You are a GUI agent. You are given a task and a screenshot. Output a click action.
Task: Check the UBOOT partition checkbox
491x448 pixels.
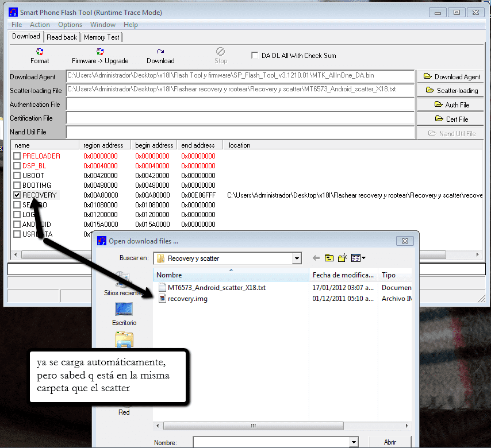pyautogui.click(x=17, y=176)
